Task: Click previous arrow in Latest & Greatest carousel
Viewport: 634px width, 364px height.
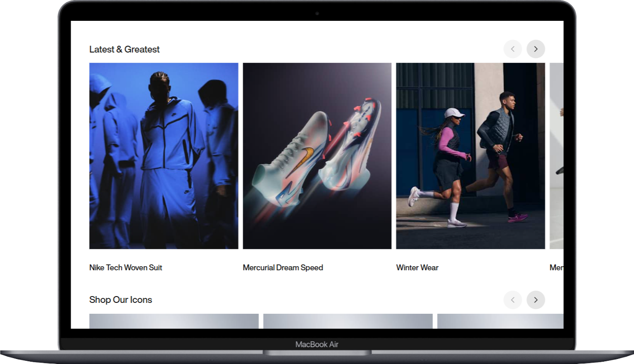Action: (x=513, y=49)
